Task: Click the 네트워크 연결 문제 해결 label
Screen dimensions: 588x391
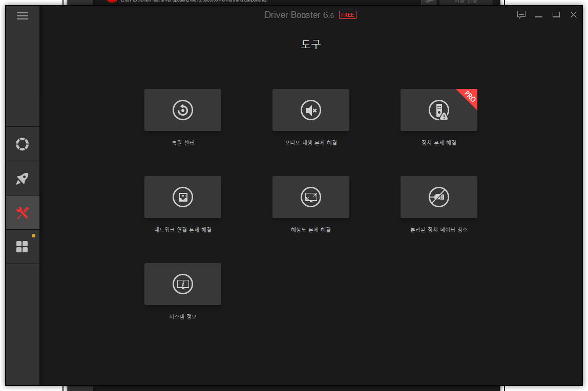Action: pyautogui.click(x=183, y=230)
